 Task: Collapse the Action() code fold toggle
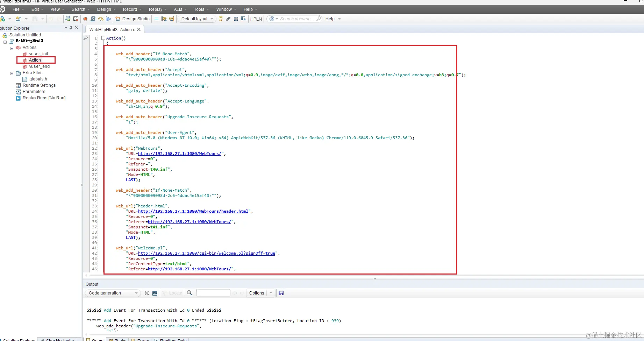103,38
